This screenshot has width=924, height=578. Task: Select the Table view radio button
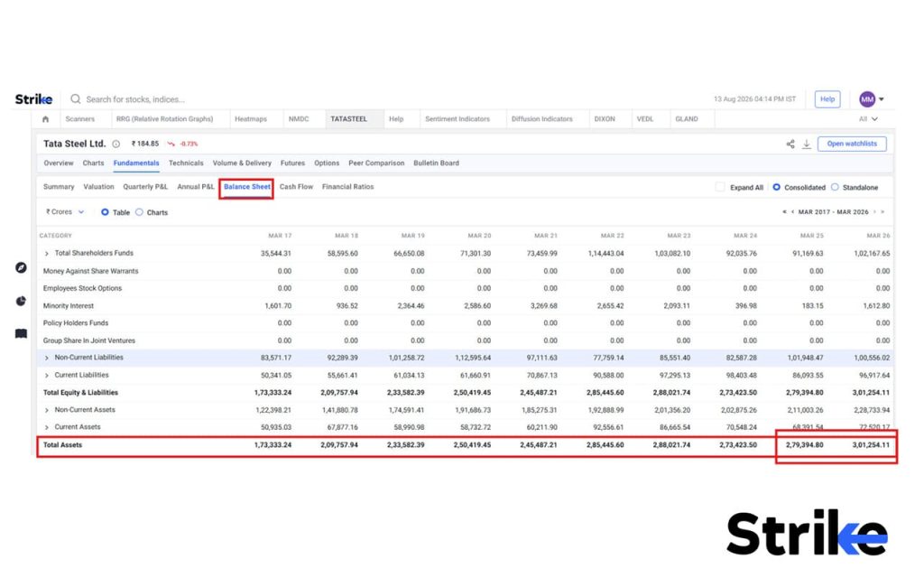[x=105, y=212]
